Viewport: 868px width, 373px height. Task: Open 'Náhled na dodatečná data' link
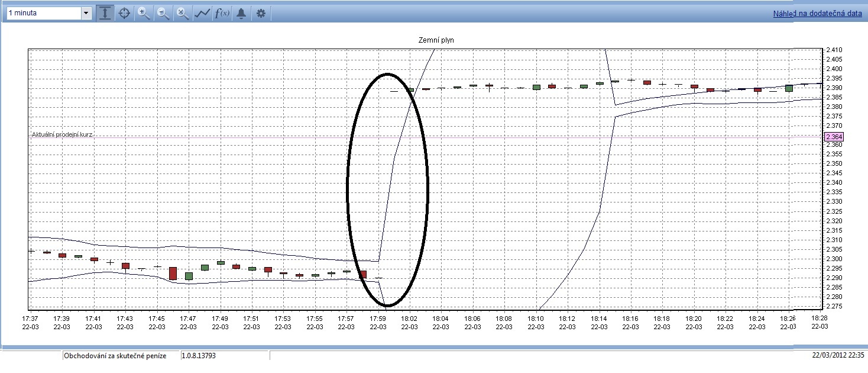point(817,14)
